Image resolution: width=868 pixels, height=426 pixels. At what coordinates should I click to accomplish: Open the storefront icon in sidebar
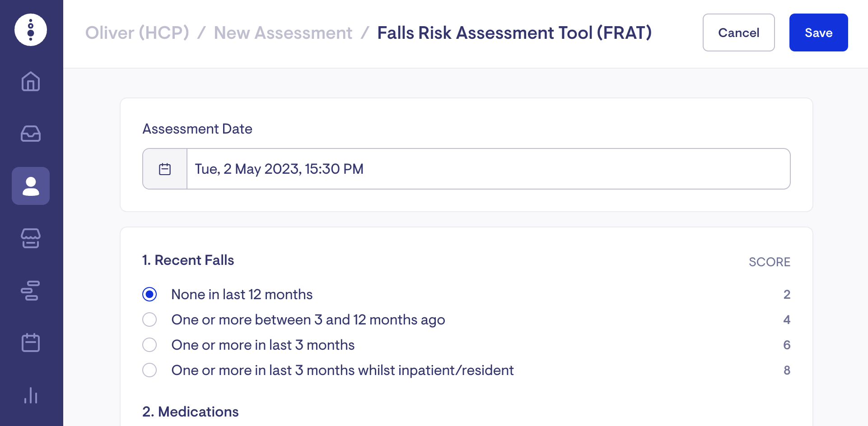(31, 238)
